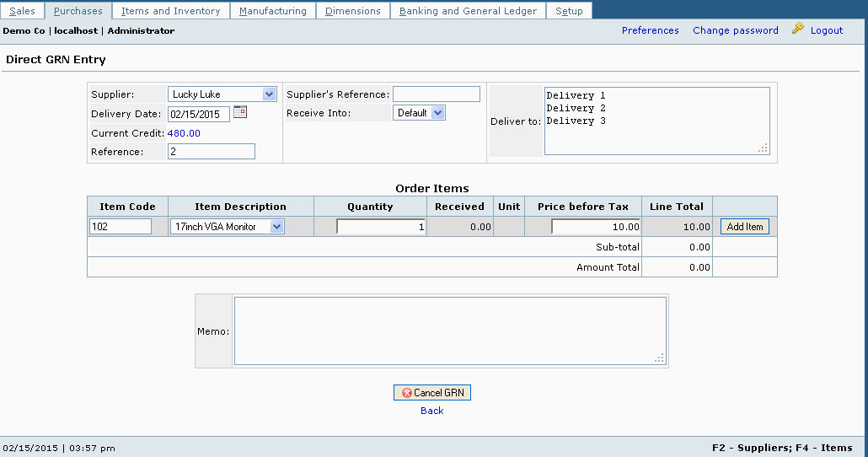Open the Items and Inventory tab
The image size is (868, 457).
pyautogui.click(x=170, y=11)
